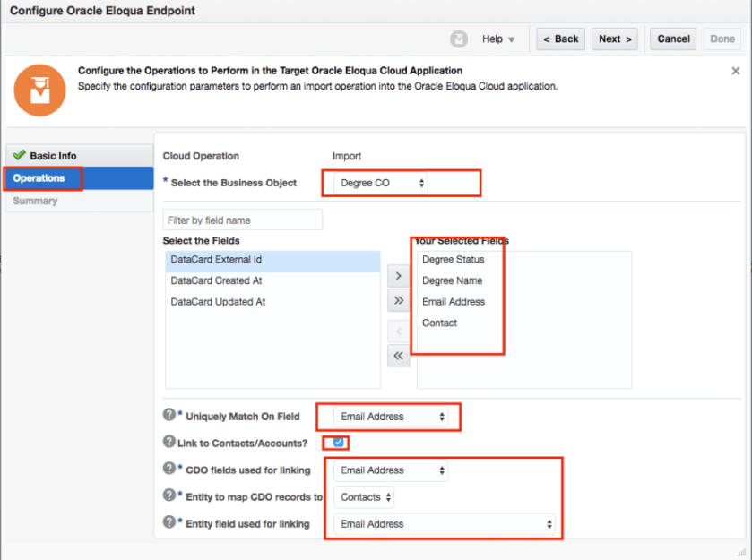Select DataCard Created At in the field list
The image size is (752, 560).
pos(216,280)
